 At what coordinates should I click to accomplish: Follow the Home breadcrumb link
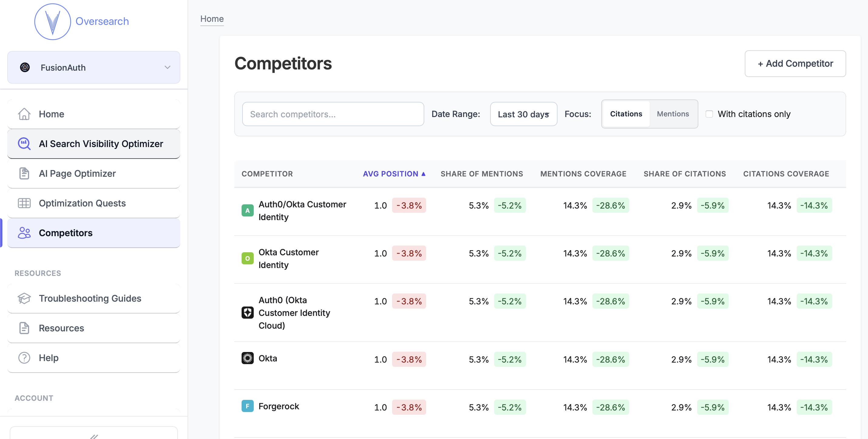point(212,19)
